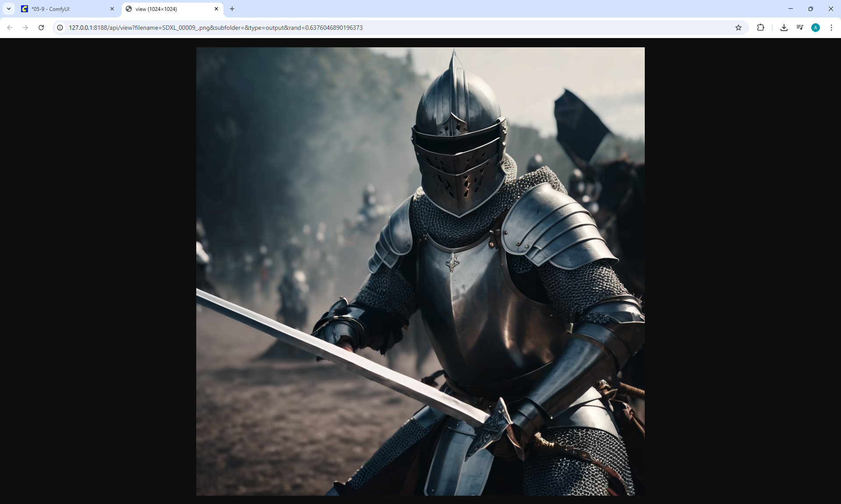Reload the current page
Screen dimensions: 841x504
(x=41, y=28)
